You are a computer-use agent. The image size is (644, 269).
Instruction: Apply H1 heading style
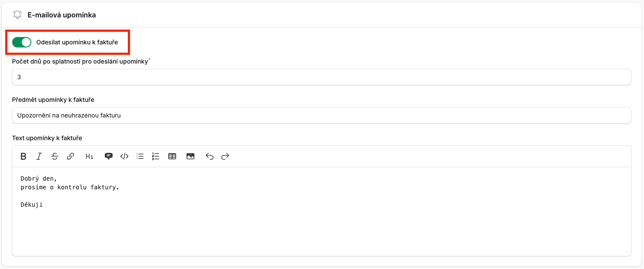(89, 156)
